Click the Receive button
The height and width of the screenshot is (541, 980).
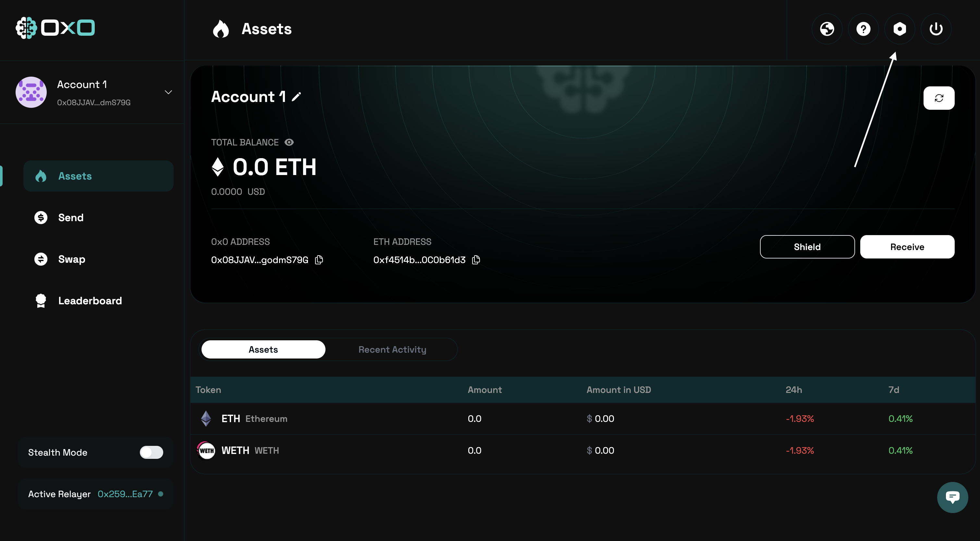907,247
